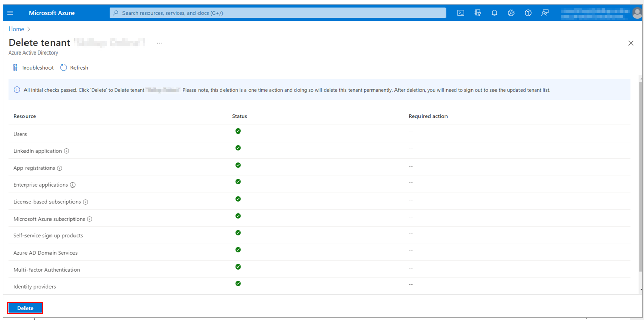644x320 pixels.
Task: Click the Azure AD Domain Services label
Action: point(45,253)
